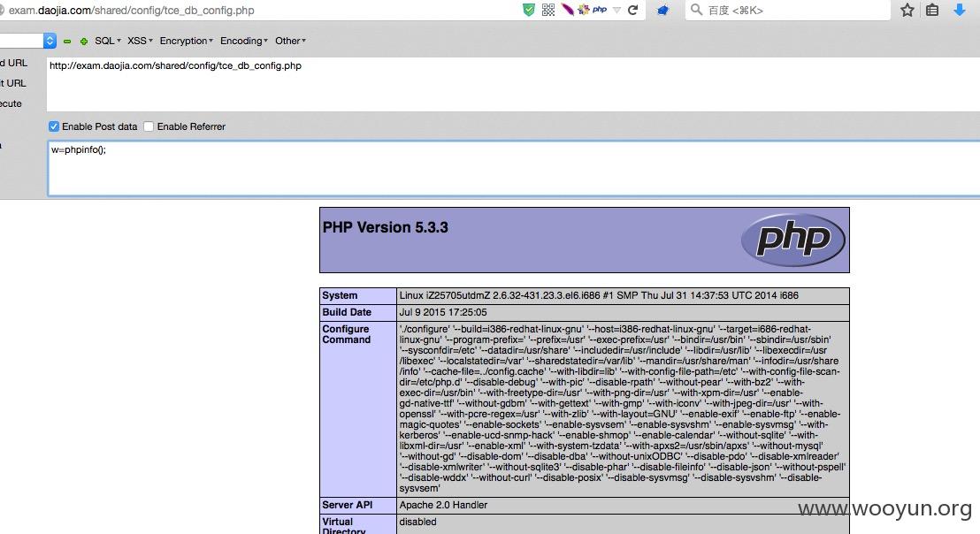Open the bookmarks list icon
The height and width of the screenshot is (534, 980).
(932, 10)
